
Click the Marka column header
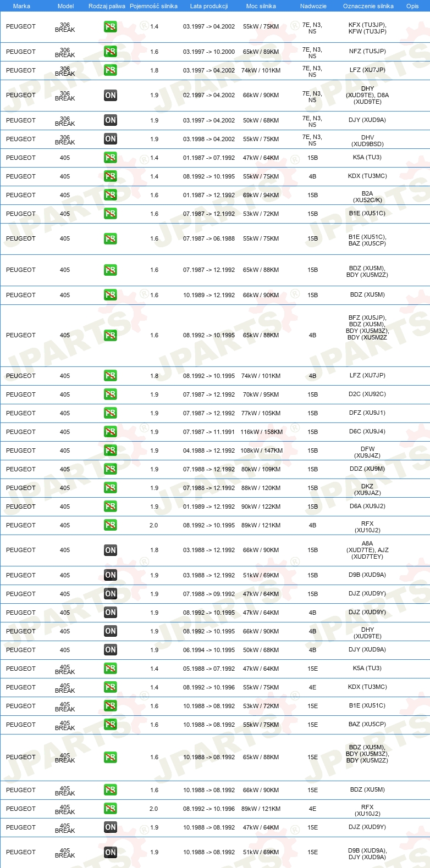21,6
